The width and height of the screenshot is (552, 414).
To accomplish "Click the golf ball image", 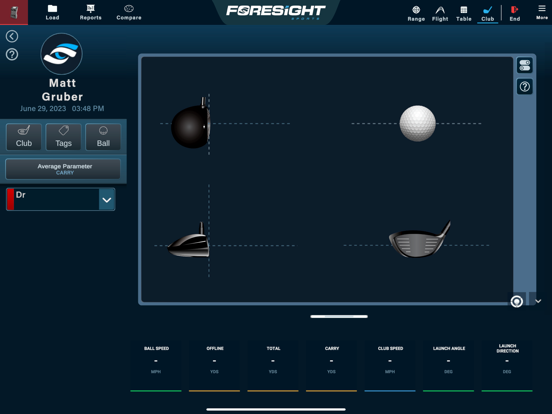I will pyautogui.click(x=418, y=124).
